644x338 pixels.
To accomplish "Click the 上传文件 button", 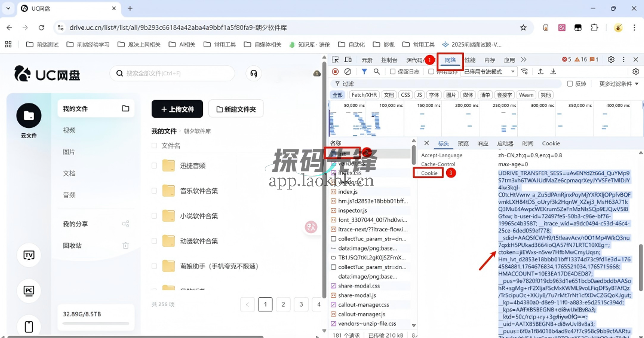I will click(177, 109).
